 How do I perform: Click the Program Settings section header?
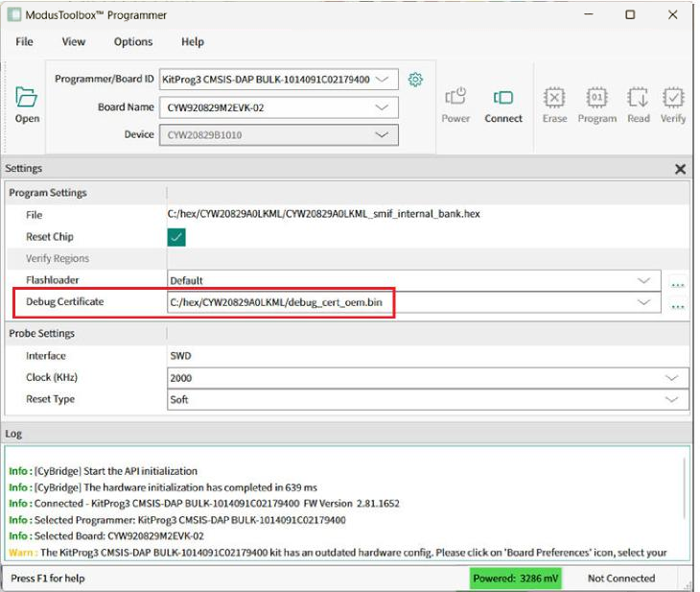click(48, 193)
